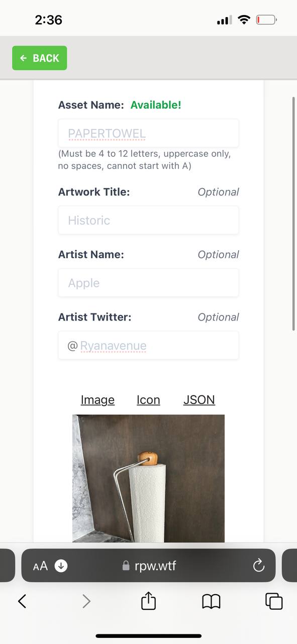This screenshot has width=297, height=644.
Task: Open the AA reader settings menu
Action: point(40,566)
